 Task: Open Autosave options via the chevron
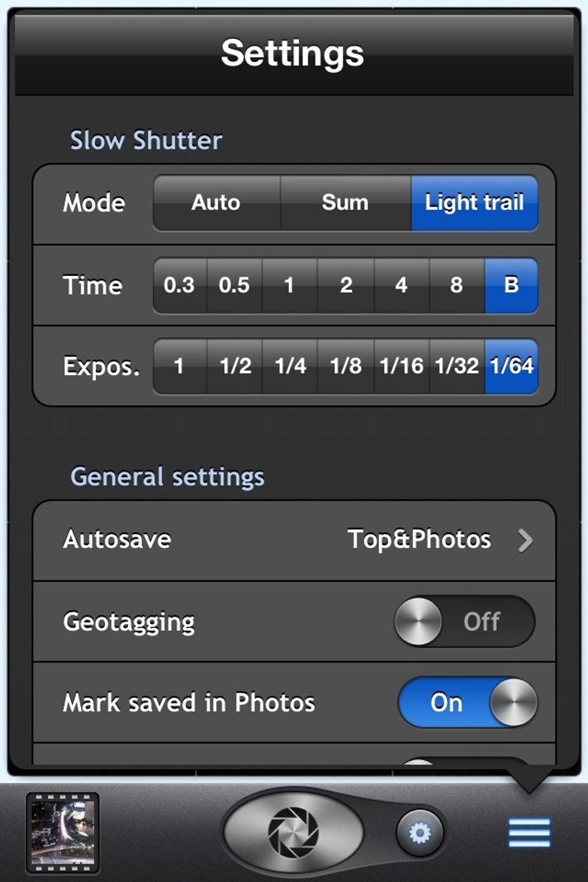(x=525, y=540)
